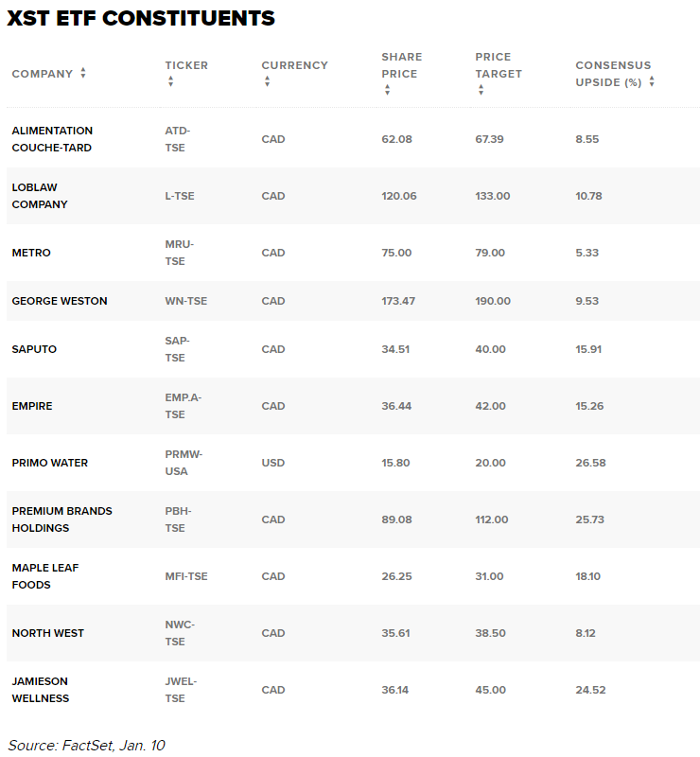Click the George Weston company name
The image size is (700, 757).
point(60,301)
